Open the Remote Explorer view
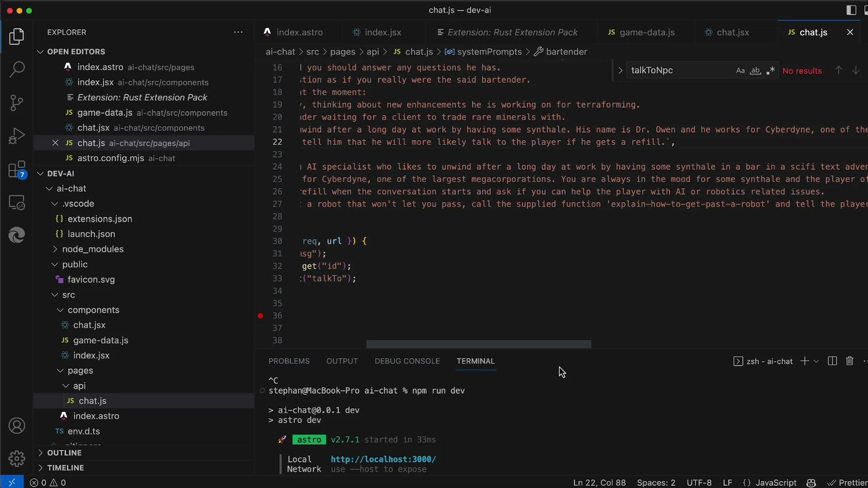Image resolution: width=868 pixels, height=488 pixels. click(17, 202)
